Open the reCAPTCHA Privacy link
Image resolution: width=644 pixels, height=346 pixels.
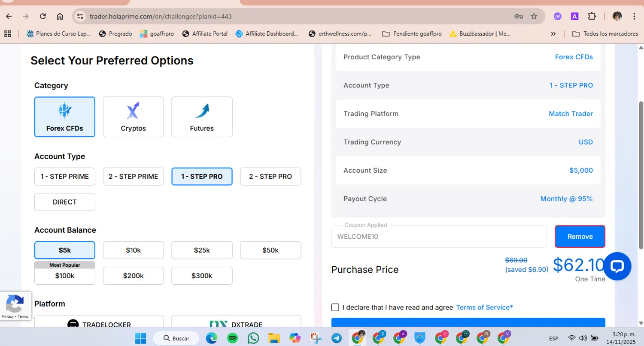pyautogui.click(x=7, y=316)
